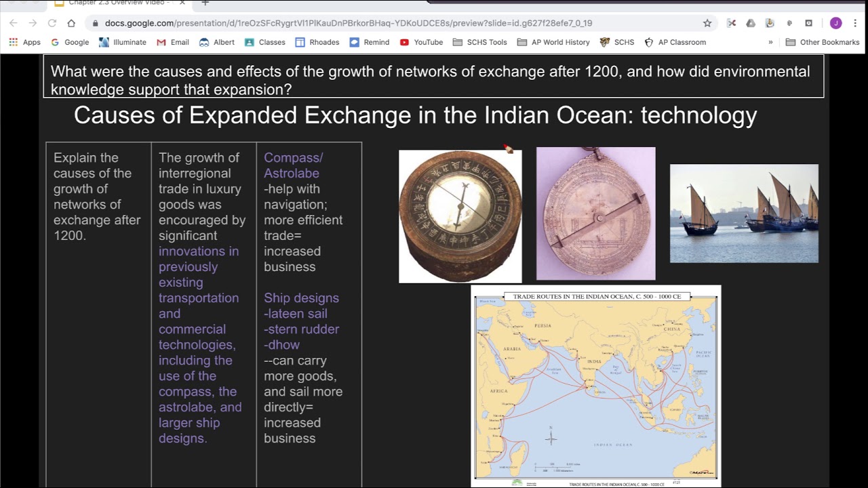Click the astrolabe image on the slide
Screen dimensions: 868x488
(x=596, y=213)
